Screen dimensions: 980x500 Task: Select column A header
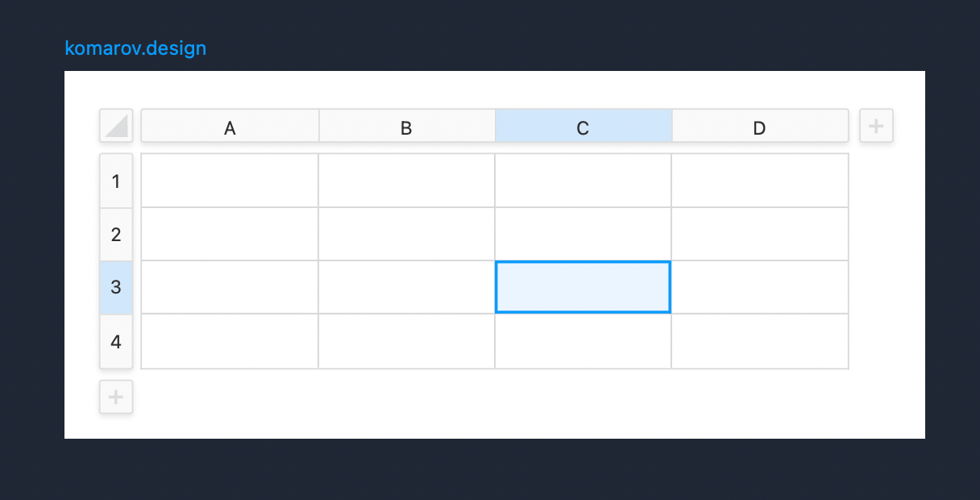pyautogui.click(x=230, y=126)
